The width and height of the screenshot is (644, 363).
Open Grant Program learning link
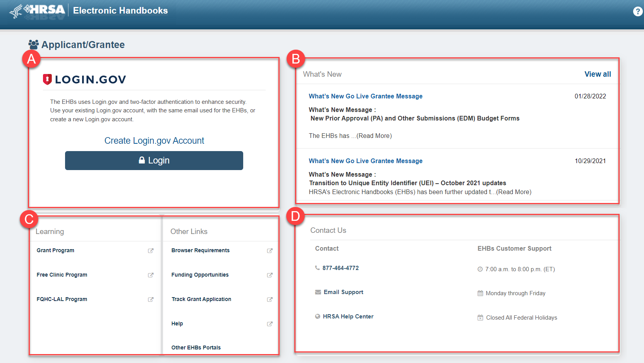click(55, 250)
